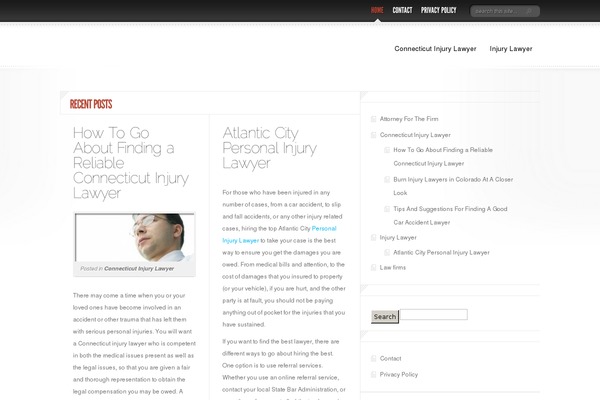Open Atlantic City Personal Injury Lawyer in the sidebar

[x=441, y=253]
